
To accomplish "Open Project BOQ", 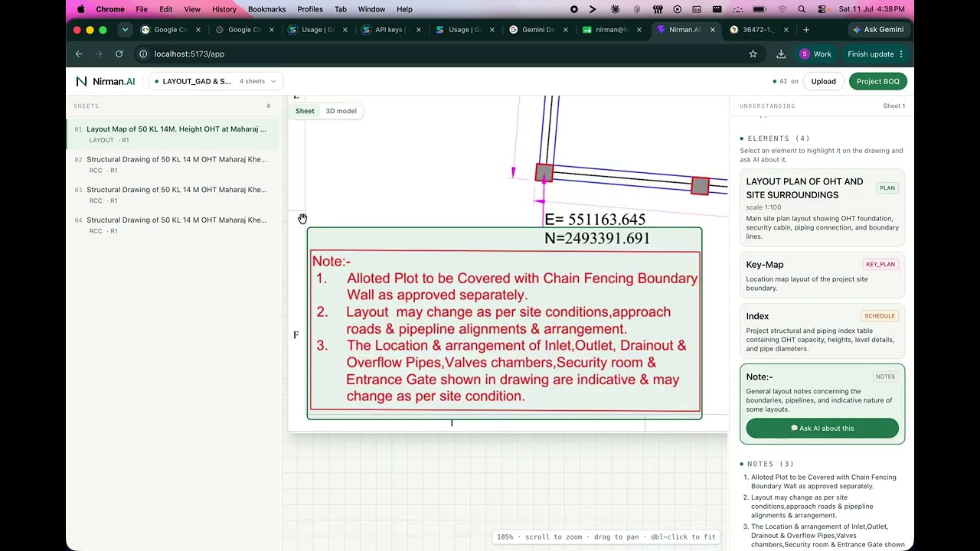I will point(877,81).
